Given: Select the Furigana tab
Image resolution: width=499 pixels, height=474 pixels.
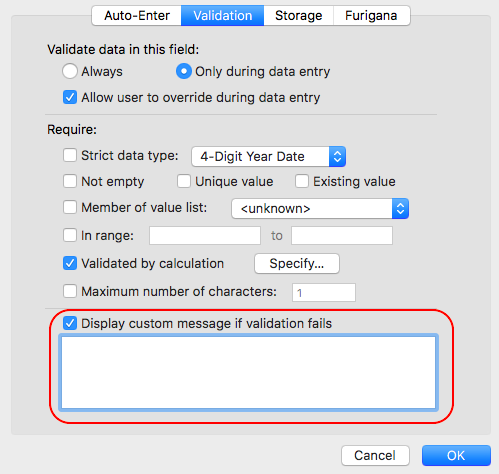Looking at the screenshot, I should (x=371, y=15).
